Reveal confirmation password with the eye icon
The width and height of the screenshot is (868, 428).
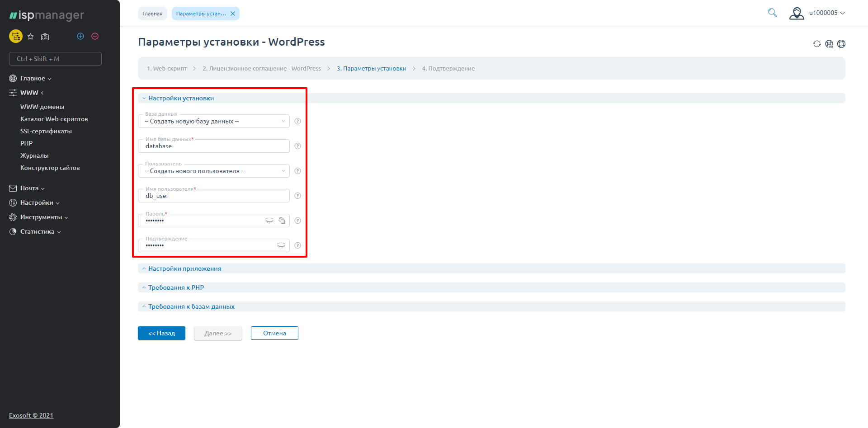(x=281, y=245)
